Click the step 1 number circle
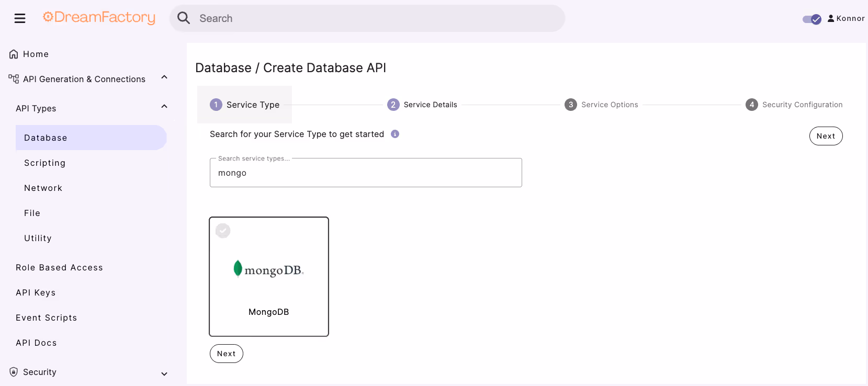The width and height of the screenshot is (868, 386). (216, 105)
